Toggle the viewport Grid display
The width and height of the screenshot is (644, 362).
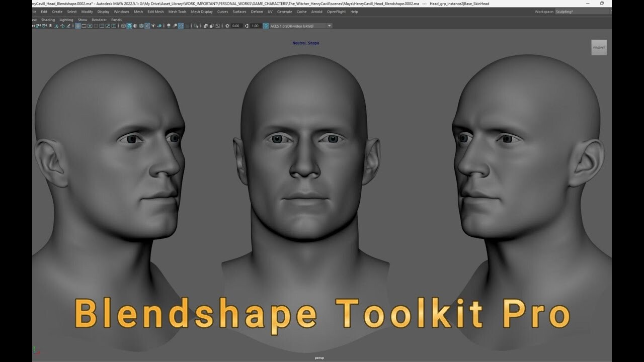click(x=77, y=26)
